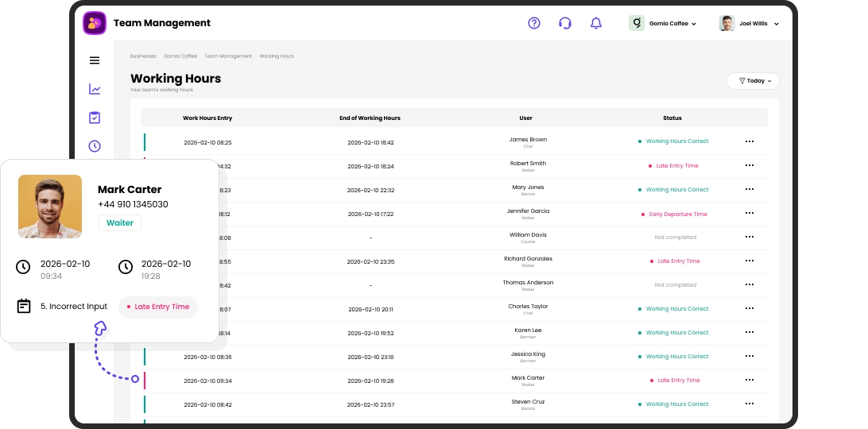Navigate to Team Management breadcrumb
Image resolution: width=868 pixels, height=429 pixels.
click(x=228, y=56)
